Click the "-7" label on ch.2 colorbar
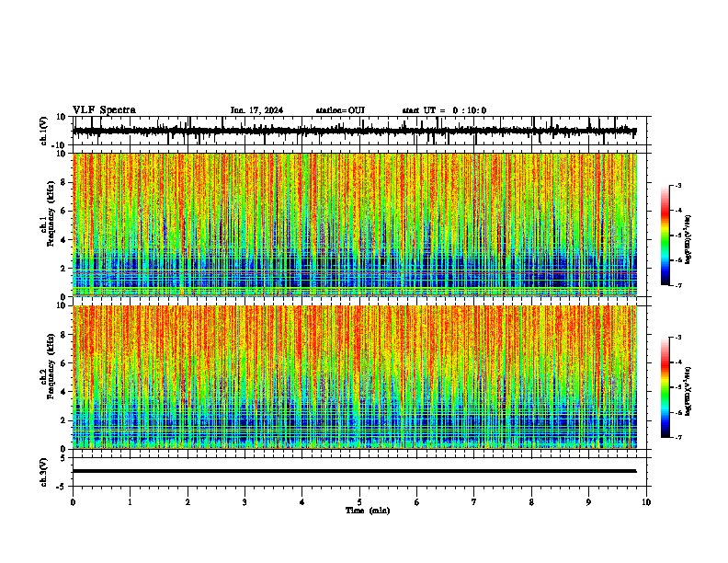This screenshot has height=563, width=728. tap(678, 438)
